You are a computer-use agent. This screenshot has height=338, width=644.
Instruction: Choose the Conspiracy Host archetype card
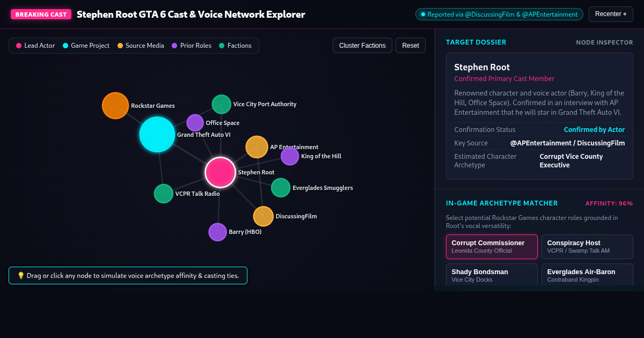coord(587,246)
